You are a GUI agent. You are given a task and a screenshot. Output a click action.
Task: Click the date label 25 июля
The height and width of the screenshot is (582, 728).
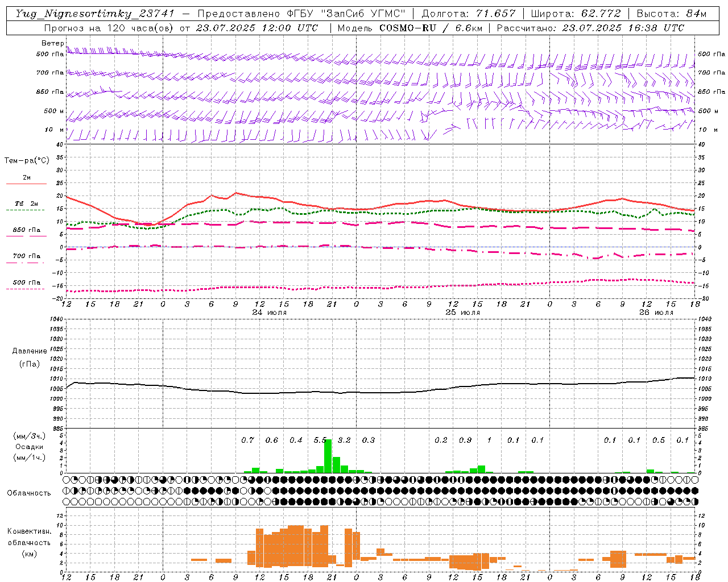pyautogui.click(x=463, y=313)
